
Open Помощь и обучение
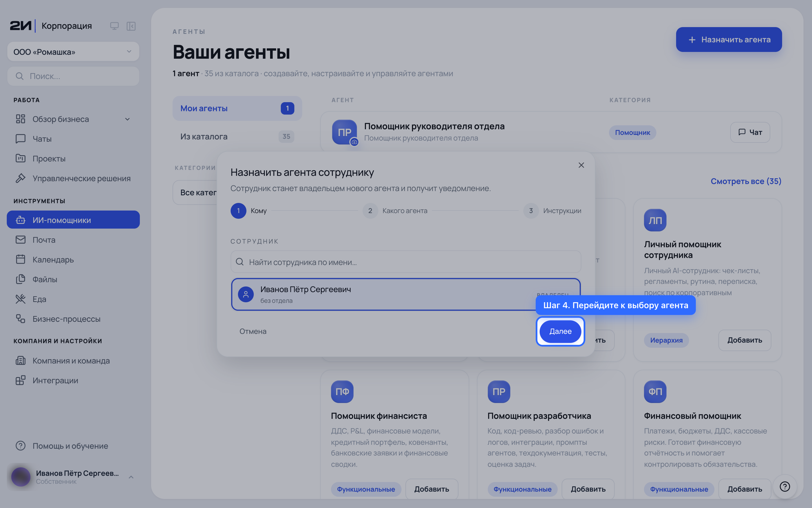(73, 446)
